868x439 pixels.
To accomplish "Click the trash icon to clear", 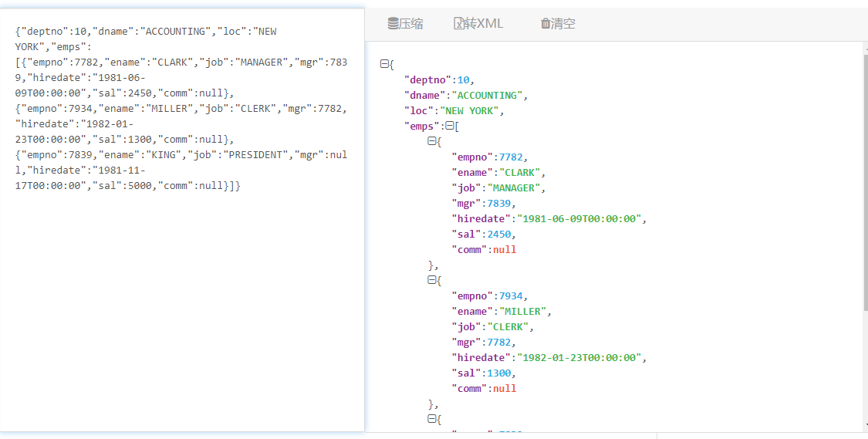I will tap(545, 24).
